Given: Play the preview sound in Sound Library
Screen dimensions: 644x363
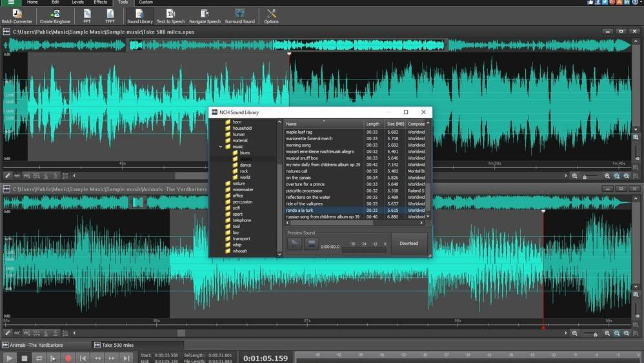Looking at the screenshot, I should (294, 244).
